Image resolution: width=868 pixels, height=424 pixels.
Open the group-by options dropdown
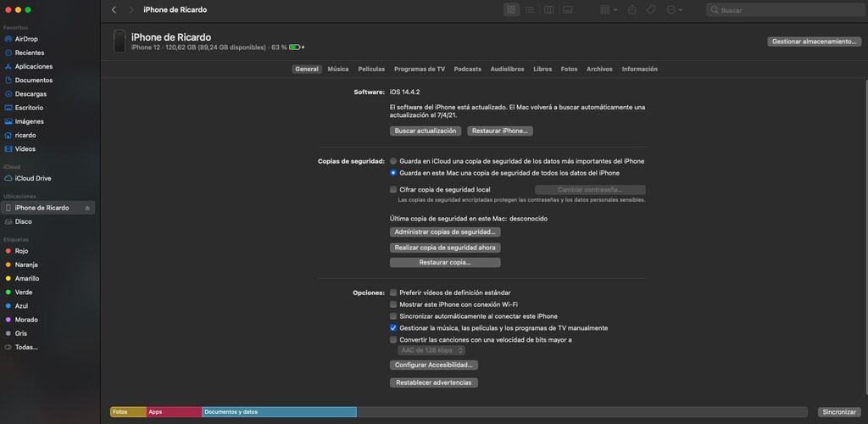click(x=609, y=10)
